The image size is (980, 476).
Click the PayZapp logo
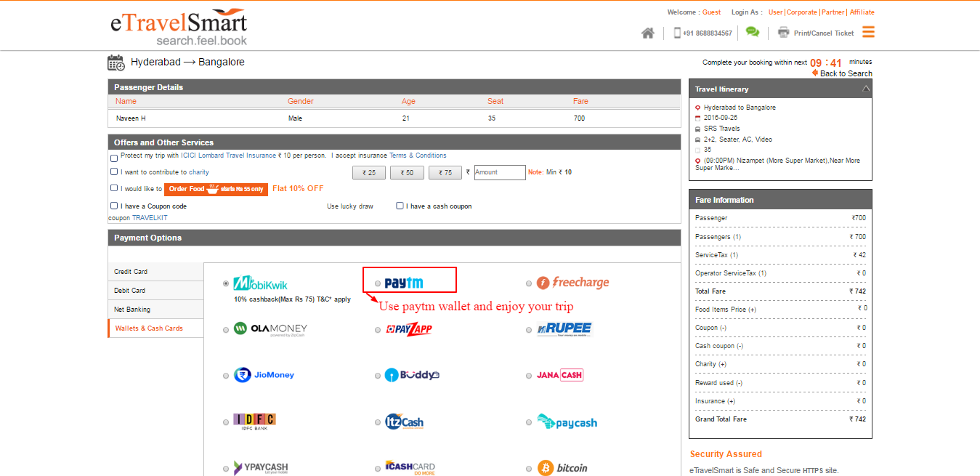point(409,329)
